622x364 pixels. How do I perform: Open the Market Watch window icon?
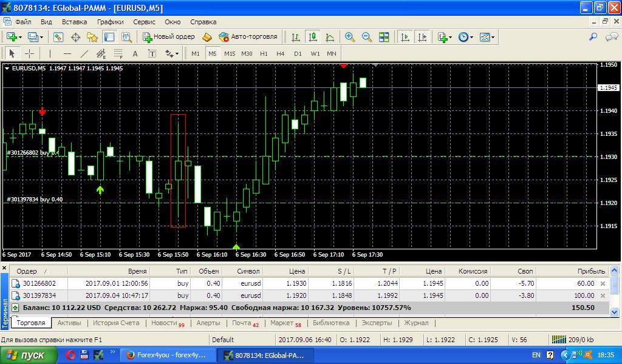click(x=58, y=37)
